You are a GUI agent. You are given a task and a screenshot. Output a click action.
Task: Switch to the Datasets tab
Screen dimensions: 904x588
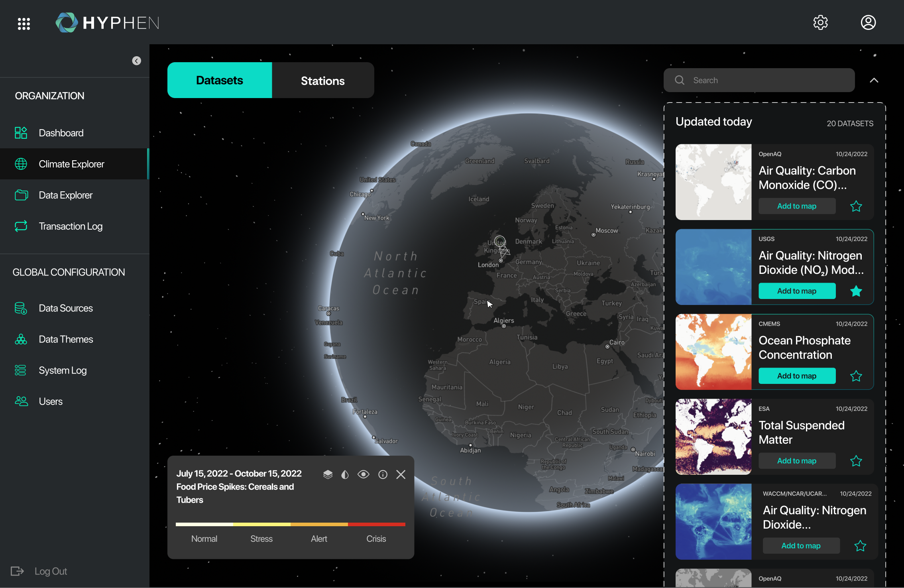pyautogui.click(x=220, y=80)
